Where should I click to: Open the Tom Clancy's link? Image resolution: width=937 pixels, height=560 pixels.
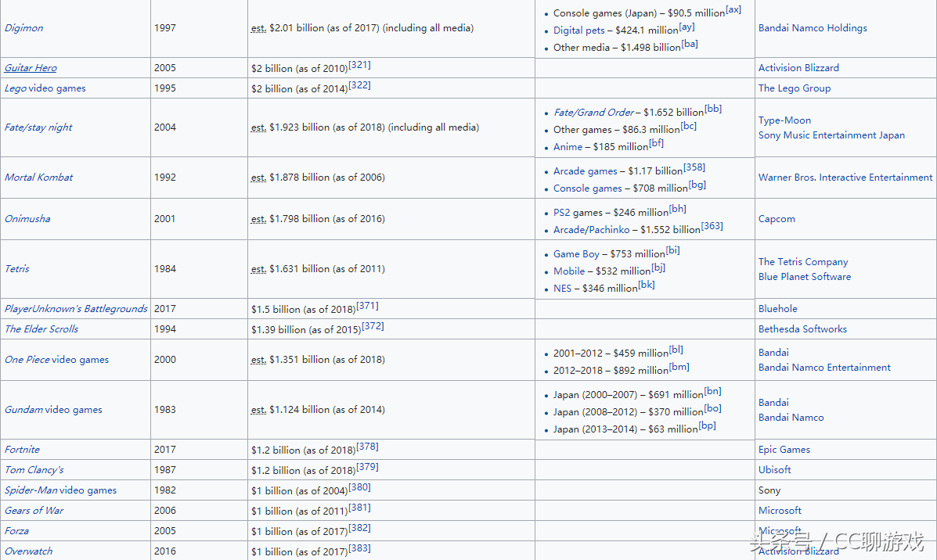(x=34, y=470)
